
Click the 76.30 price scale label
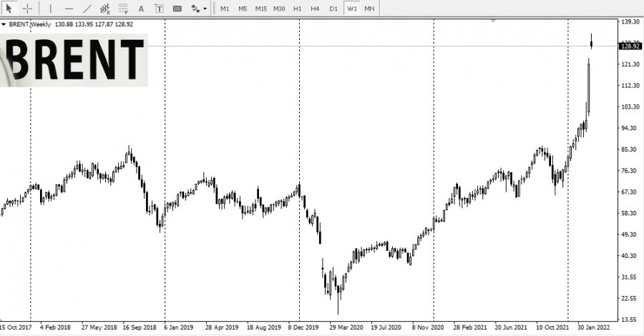tap(630, 171)
